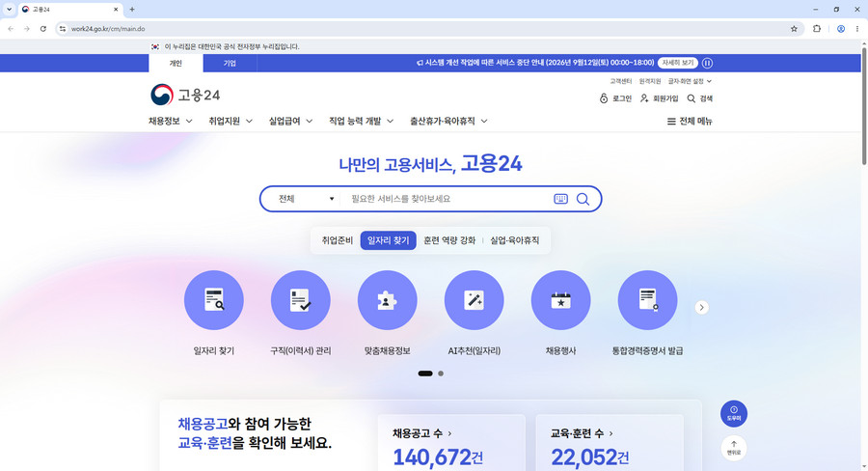Select 훈련 역량 강화 tab

point(449,240)
